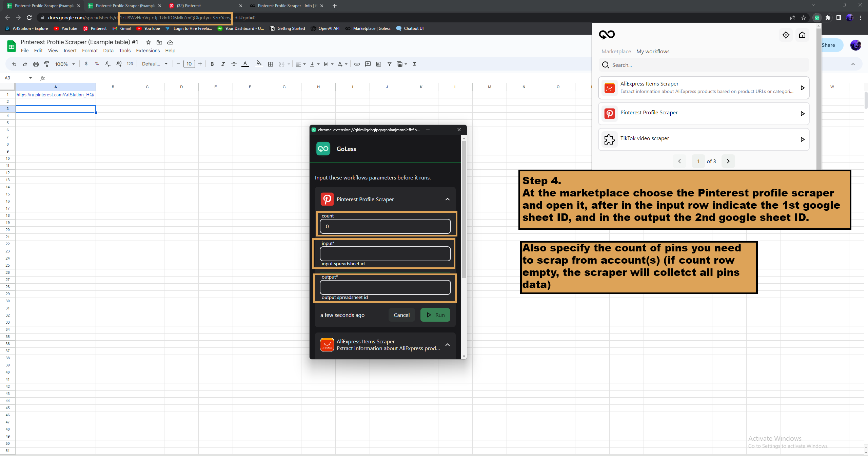Decrease font size with minus button

pos(178,64)
